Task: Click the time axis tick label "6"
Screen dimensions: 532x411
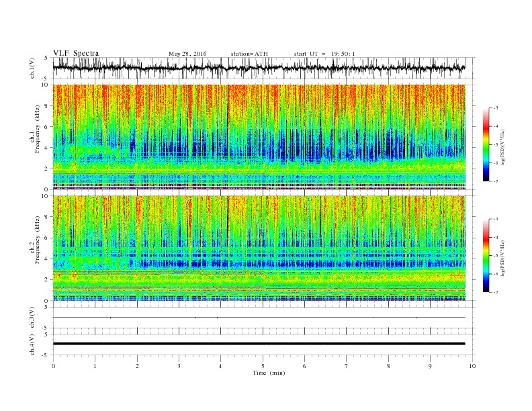Action: click(304, 366)
